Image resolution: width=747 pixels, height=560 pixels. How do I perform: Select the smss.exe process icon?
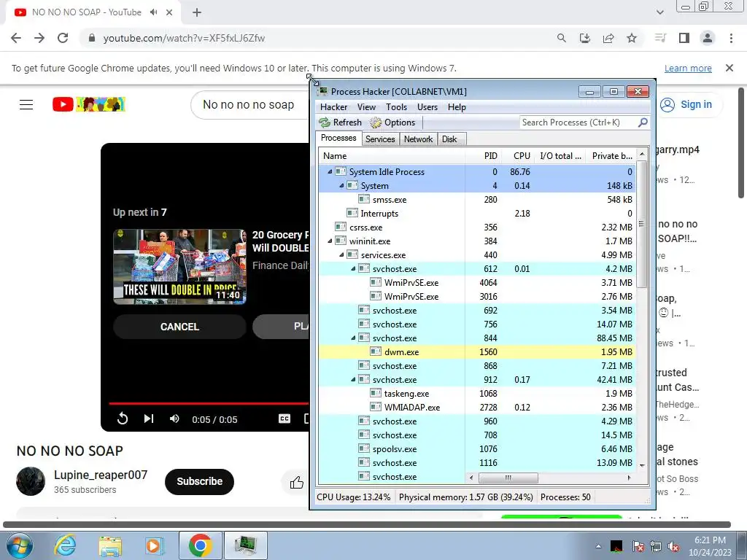pyautogui.click(x=364, y=200)
